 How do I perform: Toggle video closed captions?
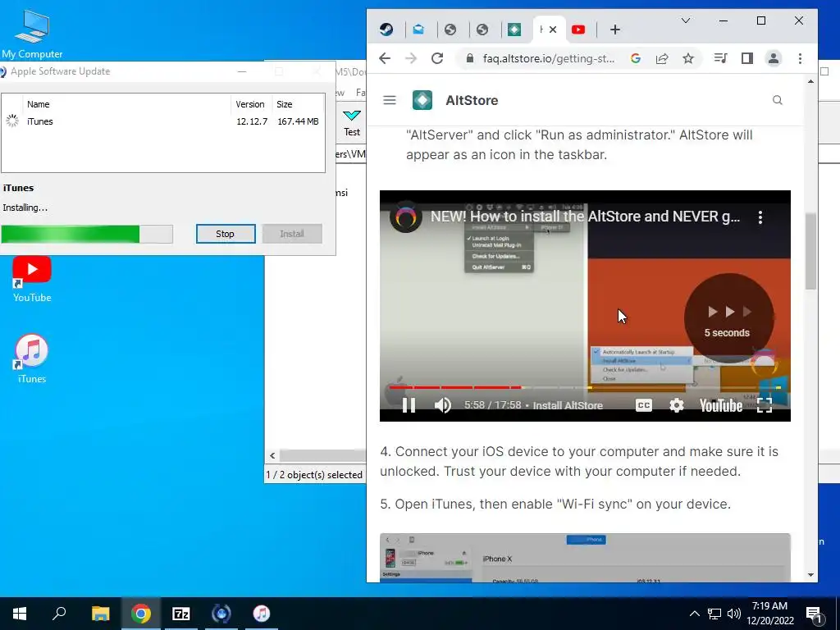pos(644,405)
